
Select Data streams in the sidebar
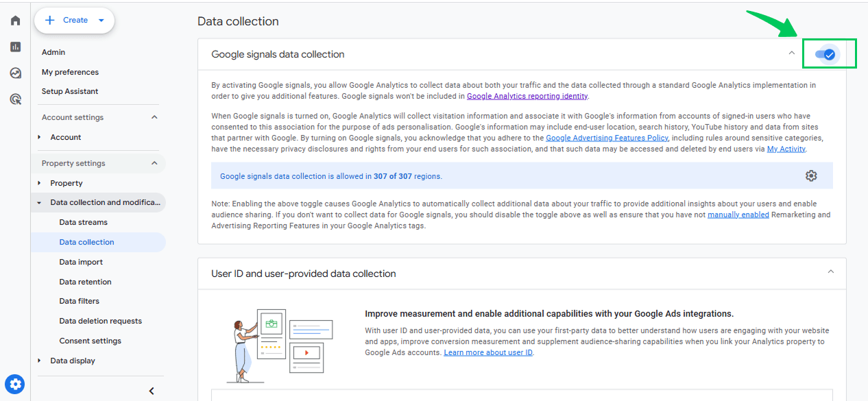(x=83, y=222)
